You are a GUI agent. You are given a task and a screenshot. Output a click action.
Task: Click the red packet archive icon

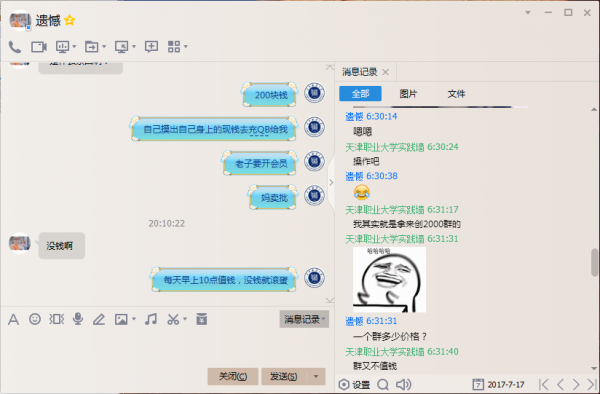tap(202, 319)
